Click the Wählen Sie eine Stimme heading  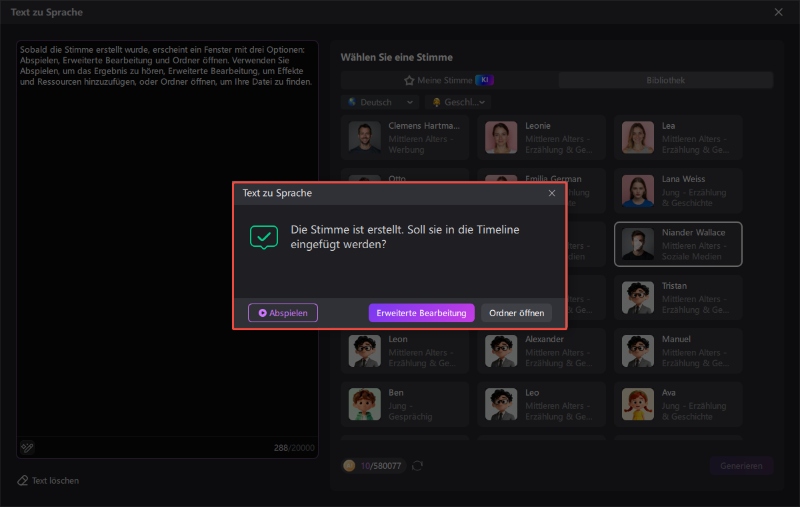click(396, 57)
